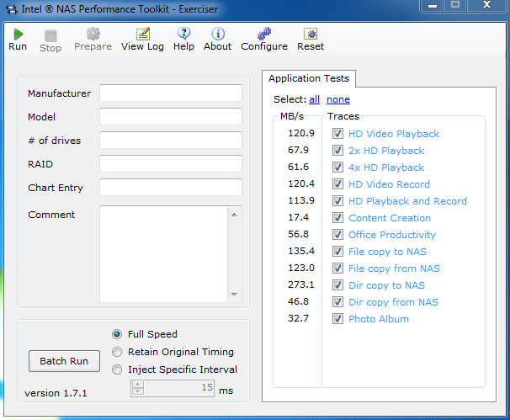This screenshot has height=420, width=510.
Task: Click the Run toolbar icon
Action: [x=18, y=35]
